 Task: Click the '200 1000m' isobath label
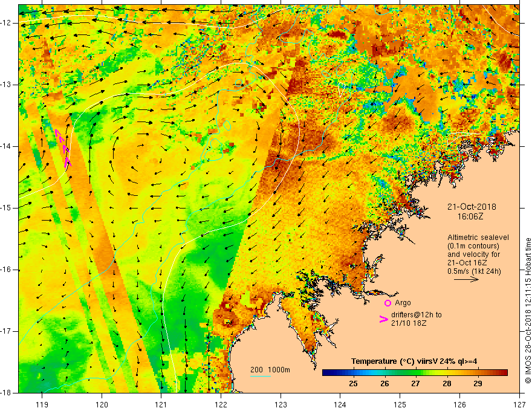pos(270,370)
